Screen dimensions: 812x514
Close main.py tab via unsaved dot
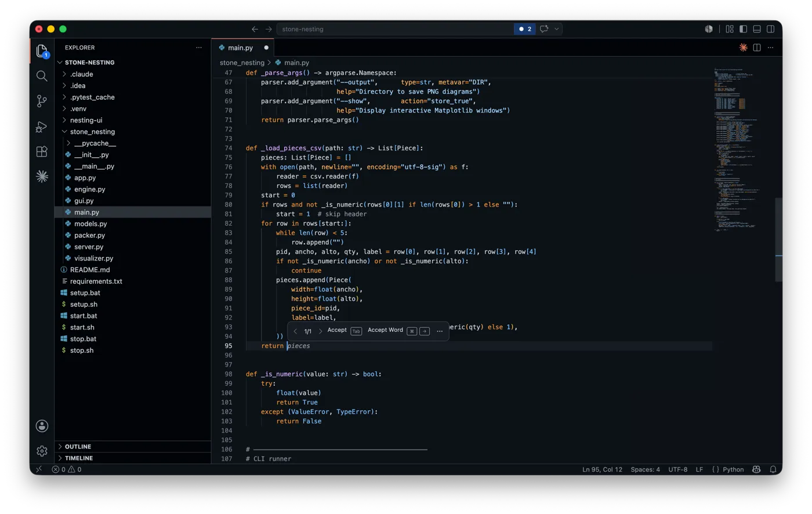(x=266, y=48)
